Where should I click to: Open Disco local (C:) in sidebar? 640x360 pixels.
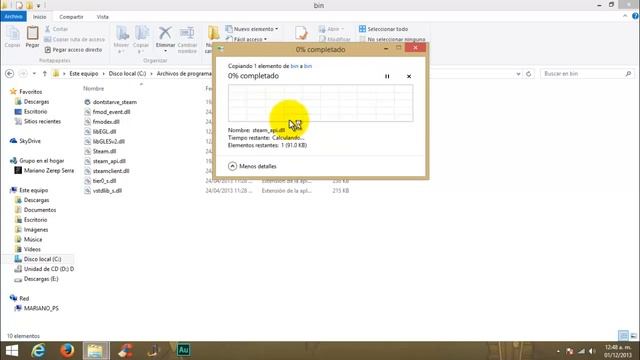(x=38, y=259)
